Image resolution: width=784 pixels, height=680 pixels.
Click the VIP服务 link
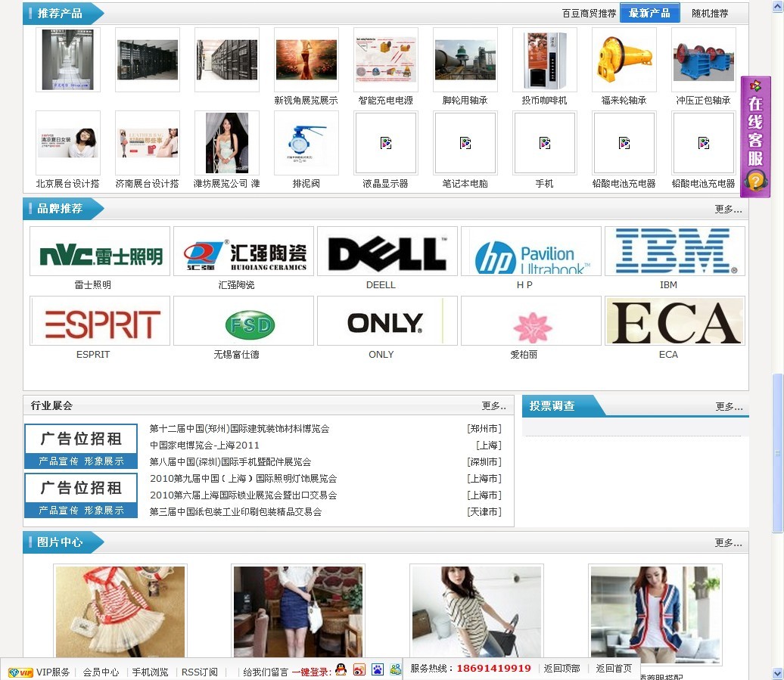tap(53, 672)
